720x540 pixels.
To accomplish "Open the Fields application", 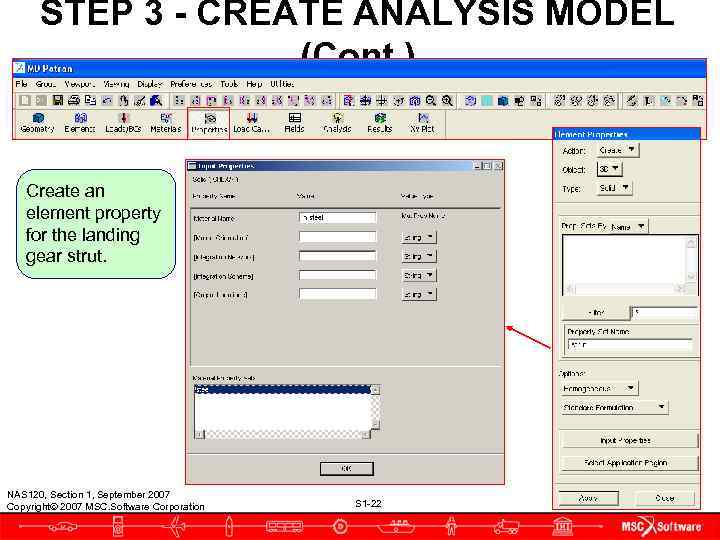I will [x=294, y=123].
